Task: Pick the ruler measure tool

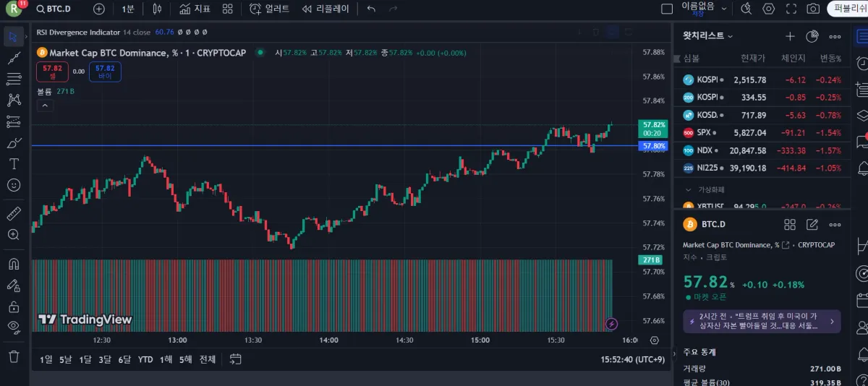Action: 13,214
